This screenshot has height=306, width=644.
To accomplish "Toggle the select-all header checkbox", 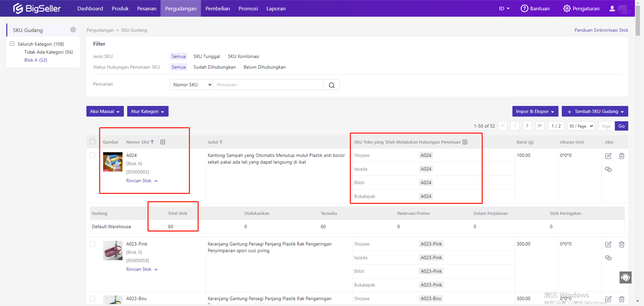I will click(92, 142).
